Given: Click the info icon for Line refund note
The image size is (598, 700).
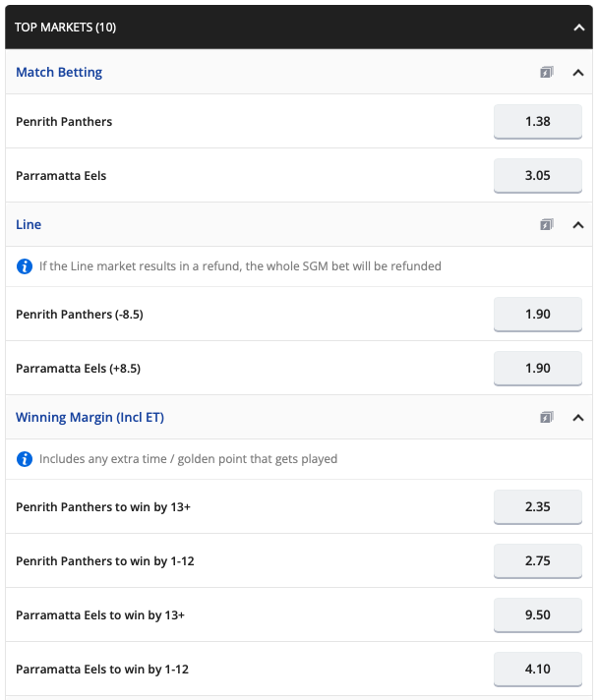Looking at the screenshot, I should (25, 265).
